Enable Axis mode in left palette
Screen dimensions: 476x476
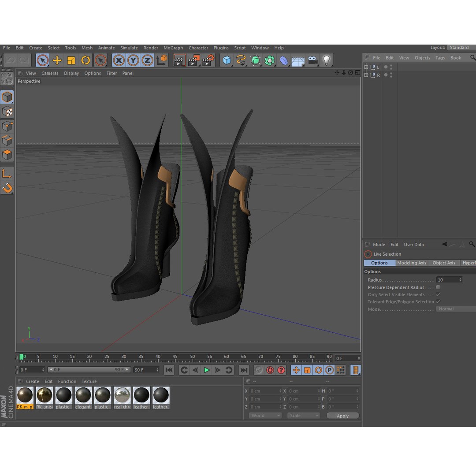coord(7,173)
